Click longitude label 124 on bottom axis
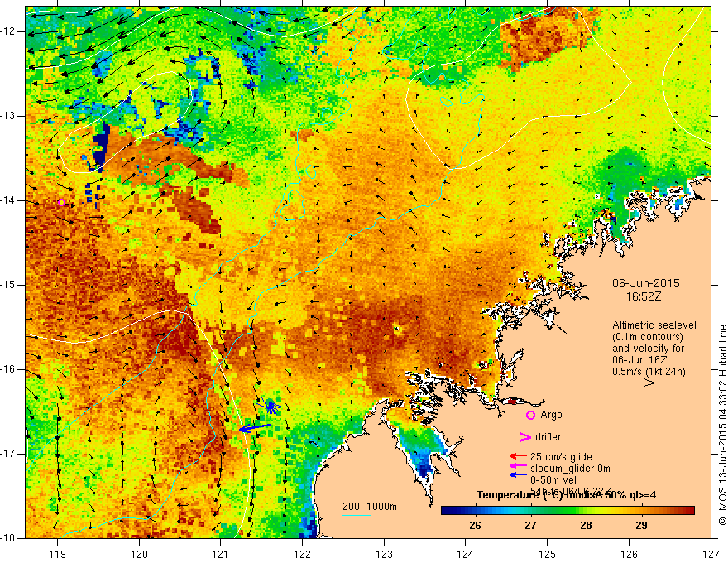Screen dimensions: 728x563 [x=466, y=554]
